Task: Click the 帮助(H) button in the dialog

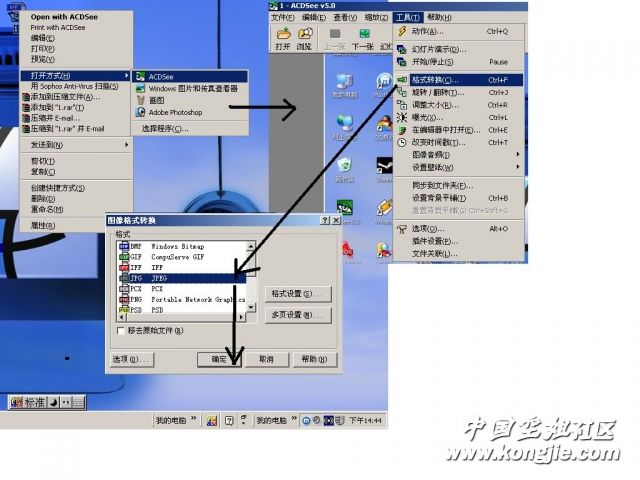Action: [x=314, y=359]
